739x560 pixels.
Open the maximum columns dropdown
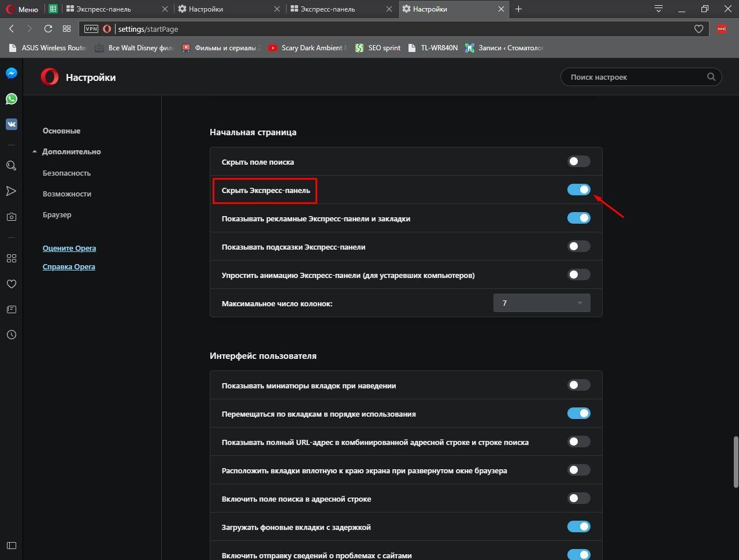pos(541,303)
